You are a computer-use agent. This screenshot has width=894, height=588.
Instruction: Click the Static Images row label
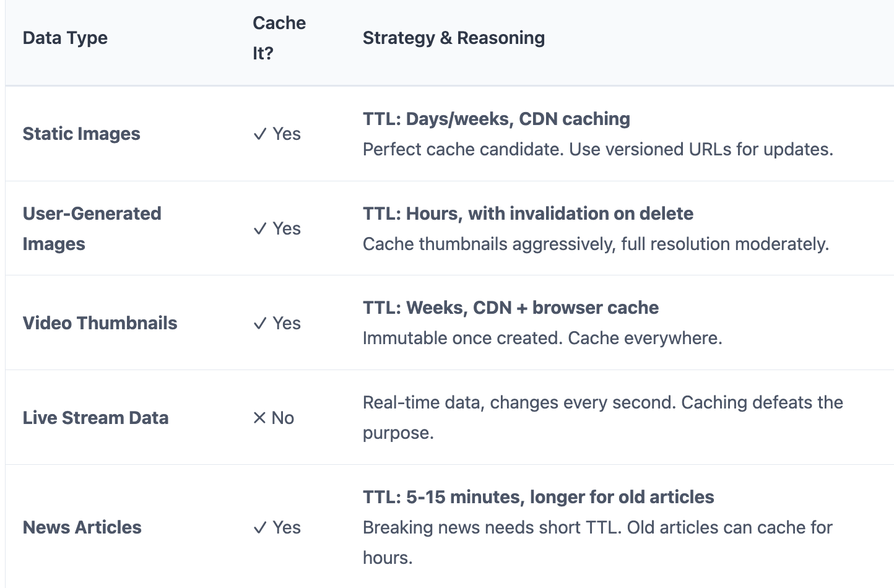pyautogui.click(x=81, y=134)
